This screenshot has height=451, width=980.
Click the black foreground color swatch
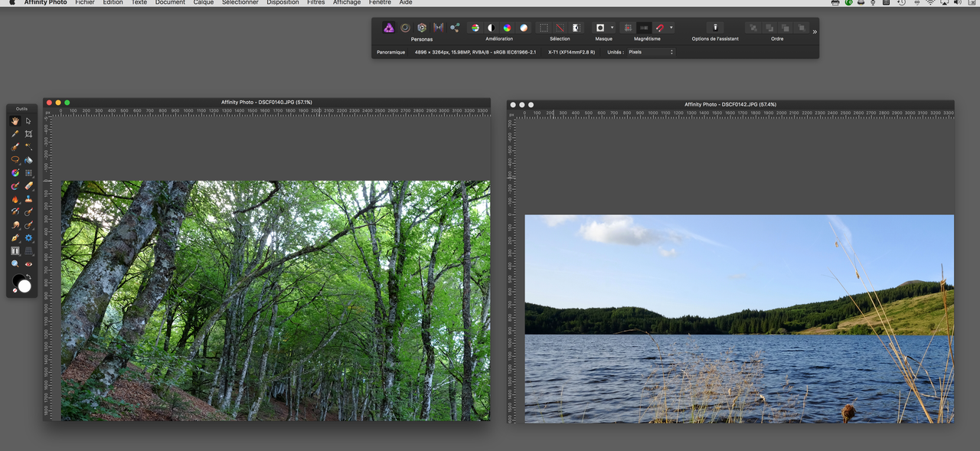pos(17,280)
